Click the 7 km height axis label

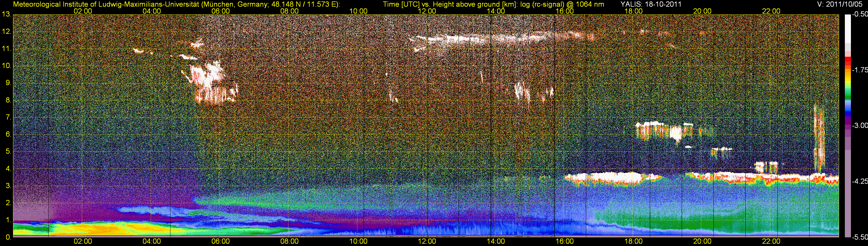9,117
